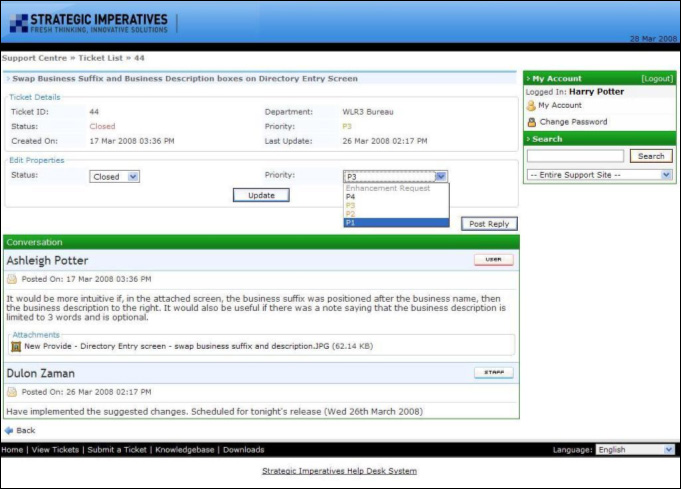Open the Language dropdown set to English

[635, 450]
